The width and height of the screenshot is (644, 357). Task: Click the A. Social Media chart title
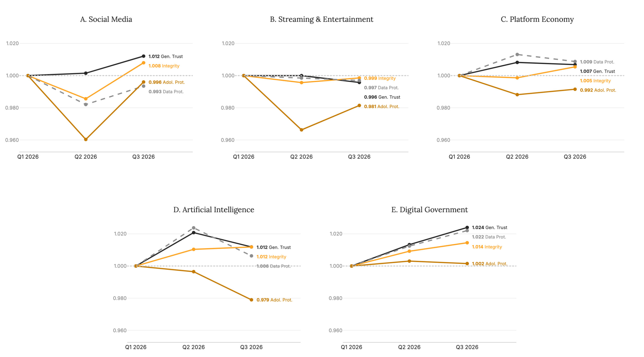click(x=106, y=19)
